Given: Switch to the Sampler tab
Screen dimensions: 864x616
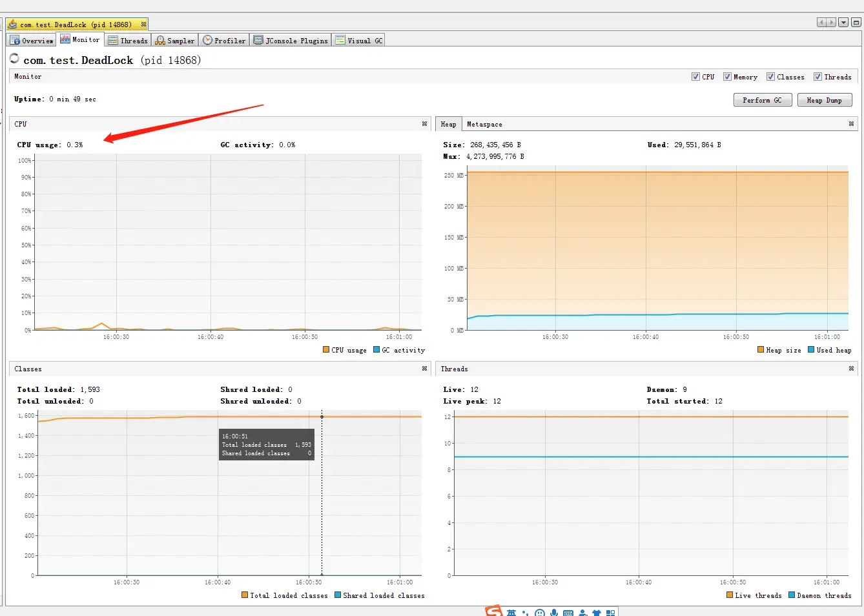Looking at the screenshot, I should (175, 41).
